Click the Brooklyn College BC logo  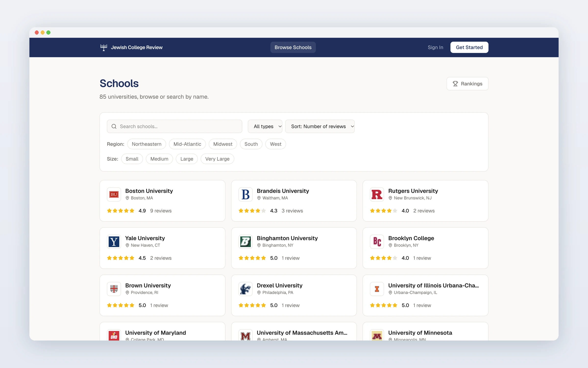(377, 242)
